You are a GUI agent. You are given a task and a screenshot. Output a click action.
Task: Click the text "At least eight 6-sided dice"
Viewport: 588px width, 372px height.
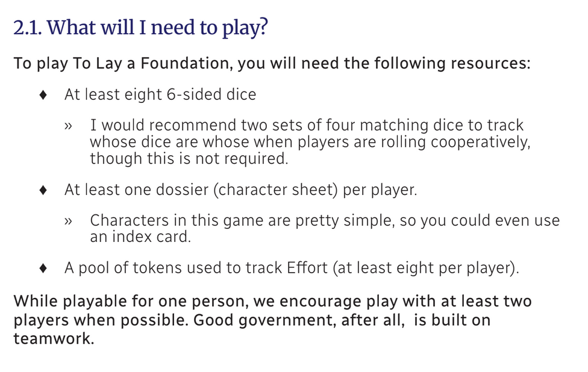pyautogui.click(x=160, y=95)
